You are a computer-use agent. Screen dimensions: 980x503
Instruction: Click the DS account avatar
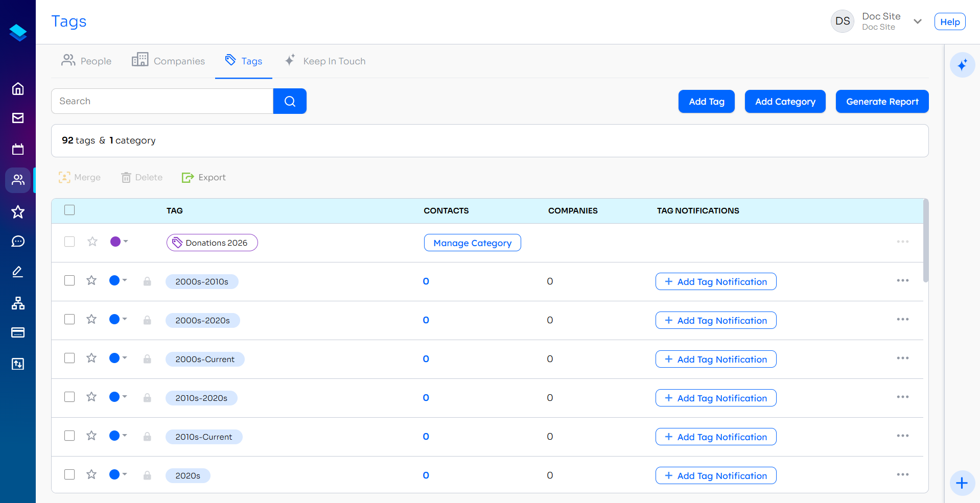point(843,21)
